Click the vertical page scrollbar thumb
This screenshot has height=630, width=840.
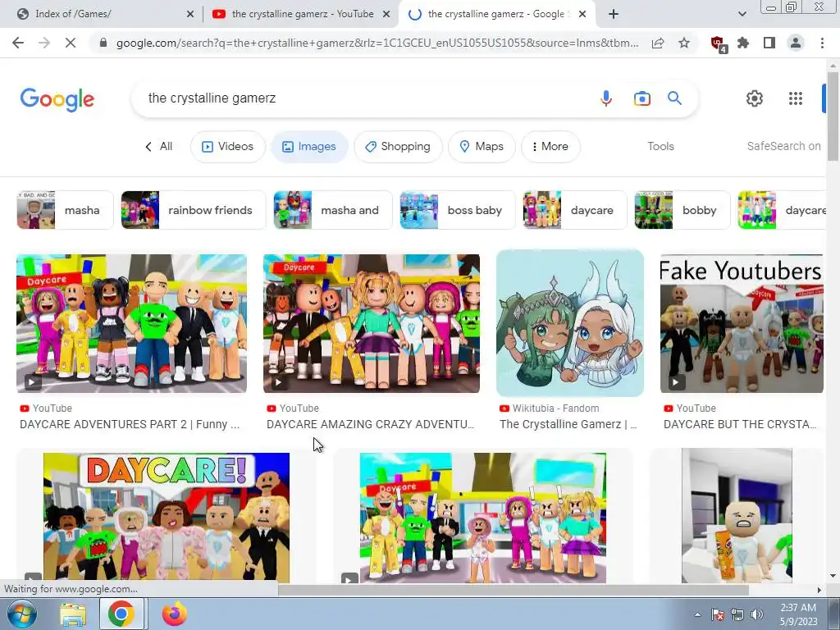click(x=833, y=115)
